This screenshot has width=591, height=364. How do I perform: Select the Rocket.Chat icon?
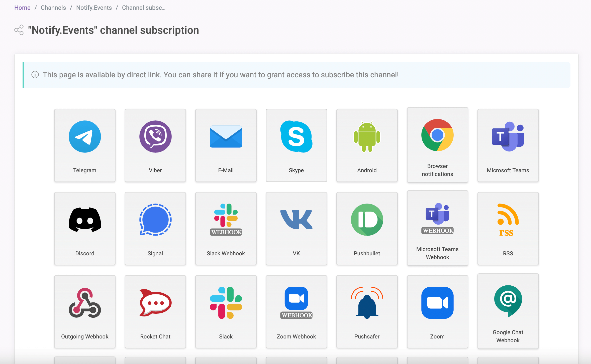click(155, 303)
